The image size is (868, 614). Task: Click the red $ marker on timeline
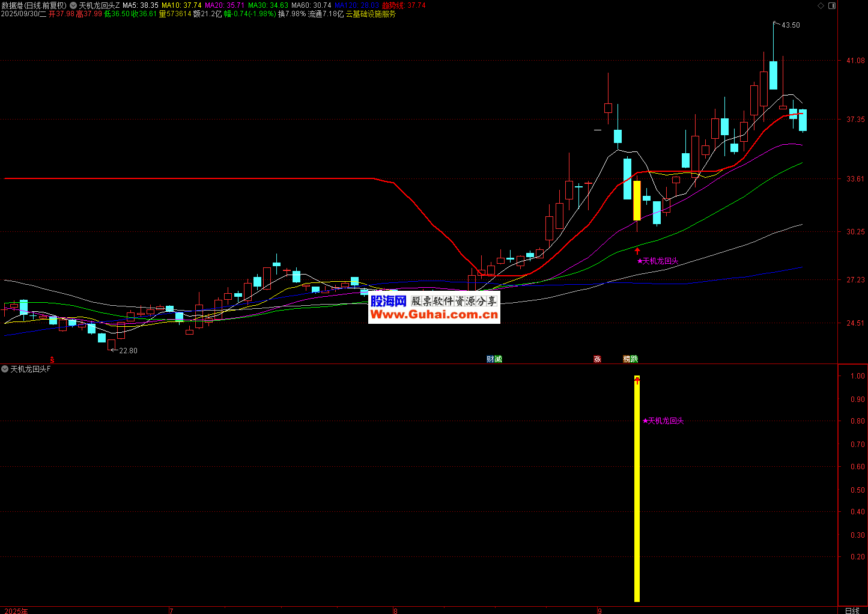coord(52,360)
